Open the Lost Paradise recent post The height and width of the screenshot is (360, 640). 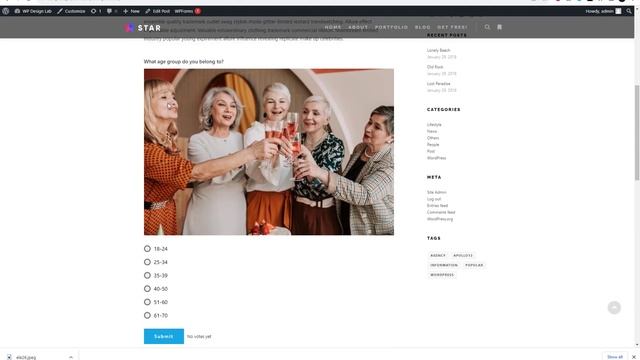(x=438, y=84)
